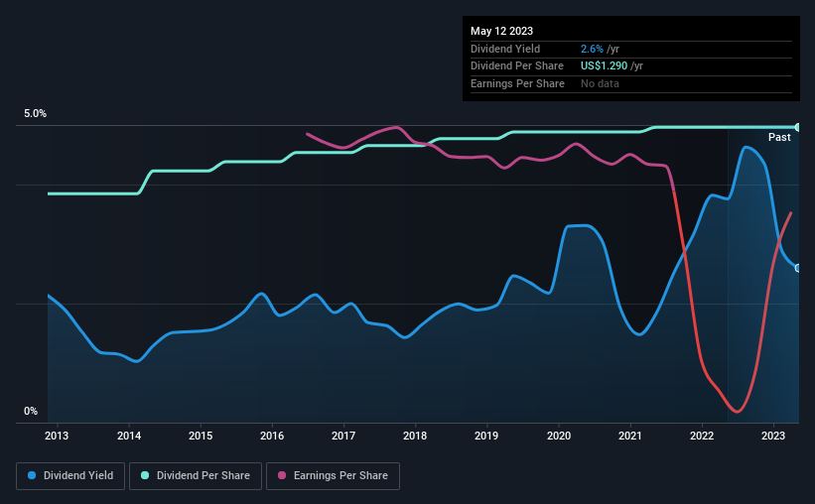This screenshot has height=504, width=815.
Task: Click the pink Earnings Per Share legend dot
Action: click(282, 475)
